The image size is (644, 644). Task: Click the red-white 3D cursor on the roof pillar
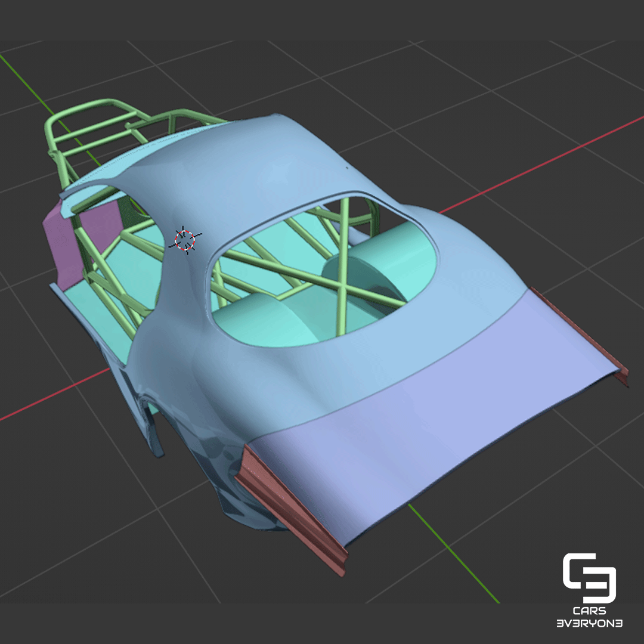tap(185, 240)
